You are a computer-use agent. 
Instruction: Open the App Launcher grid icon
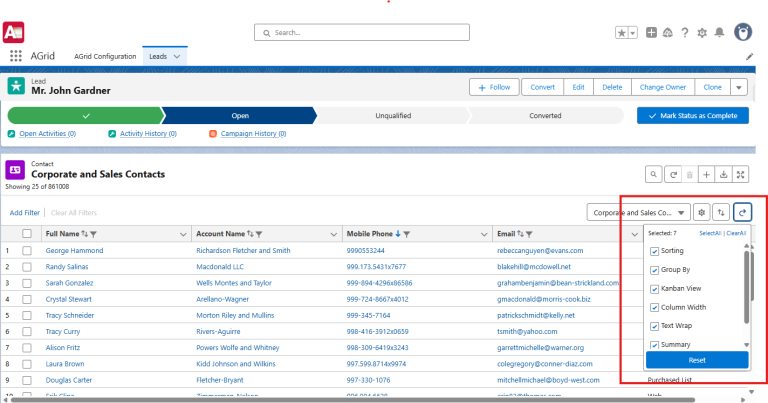point(16,56)
